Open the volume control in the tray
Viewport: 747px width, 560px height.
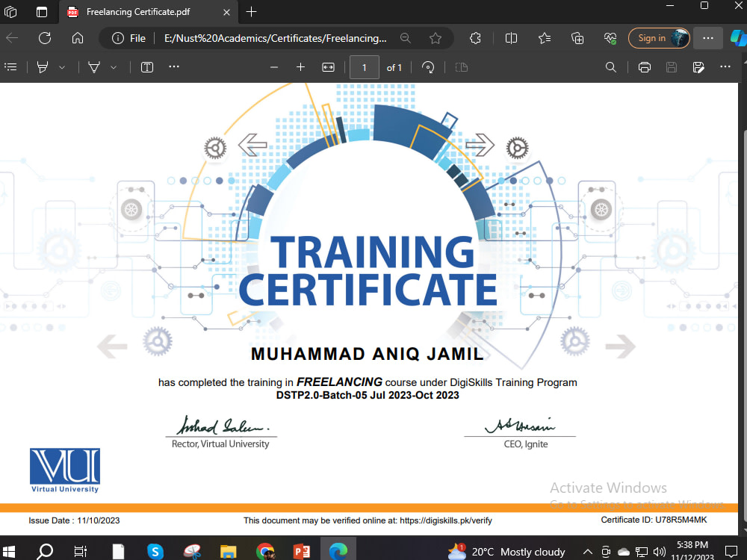coord(660,552)
